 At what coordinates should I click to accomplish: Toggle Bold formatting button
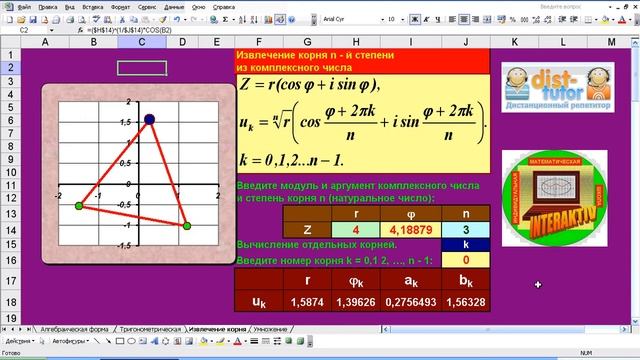(x=415, y=19)
